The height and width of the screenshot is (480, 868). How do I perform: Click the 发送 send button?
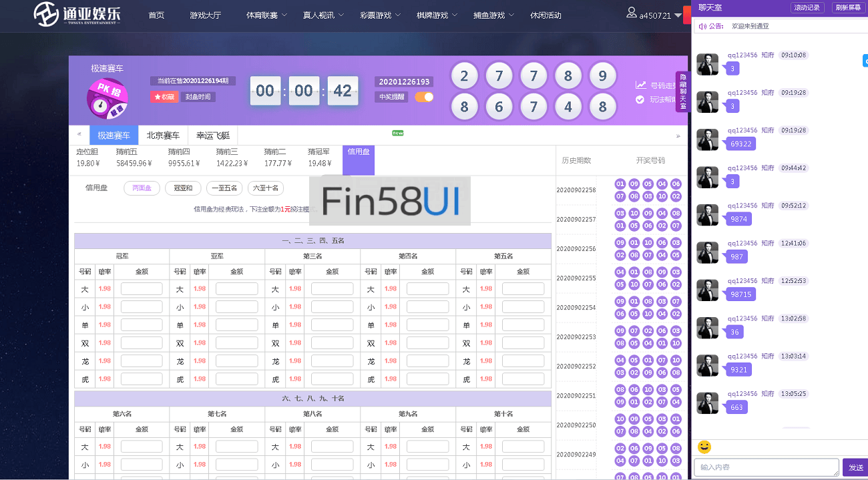(855, 467)
